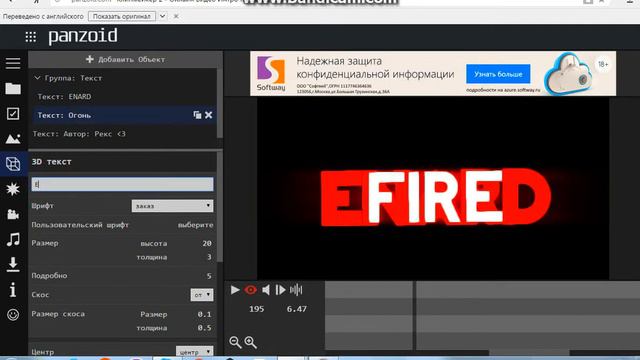This screenshot has width=640, height=360.
Task: Click the 'высота' value 20
Action: click(x=207, y=243)
